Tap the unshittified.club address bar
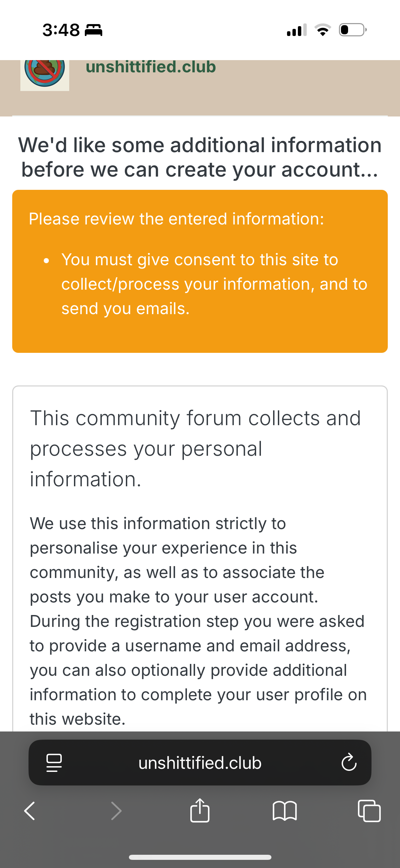Viewport: 400px width, 868px height. (200, 763)
